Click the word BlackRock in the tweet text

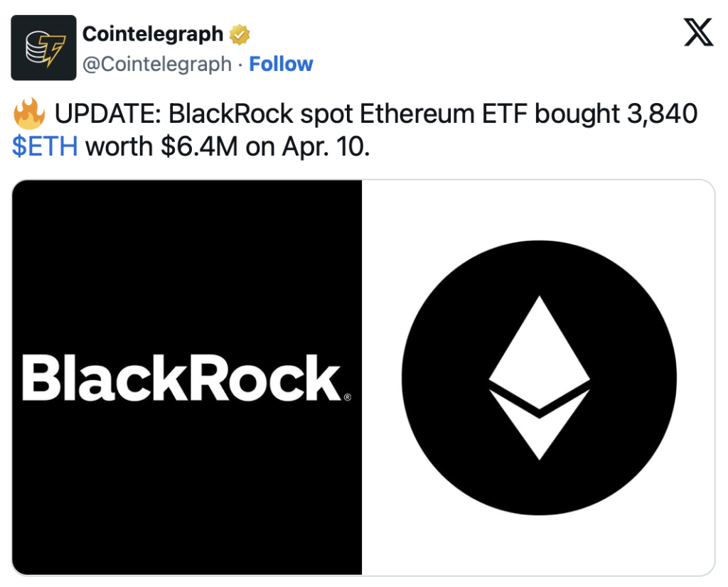[231, 114]
